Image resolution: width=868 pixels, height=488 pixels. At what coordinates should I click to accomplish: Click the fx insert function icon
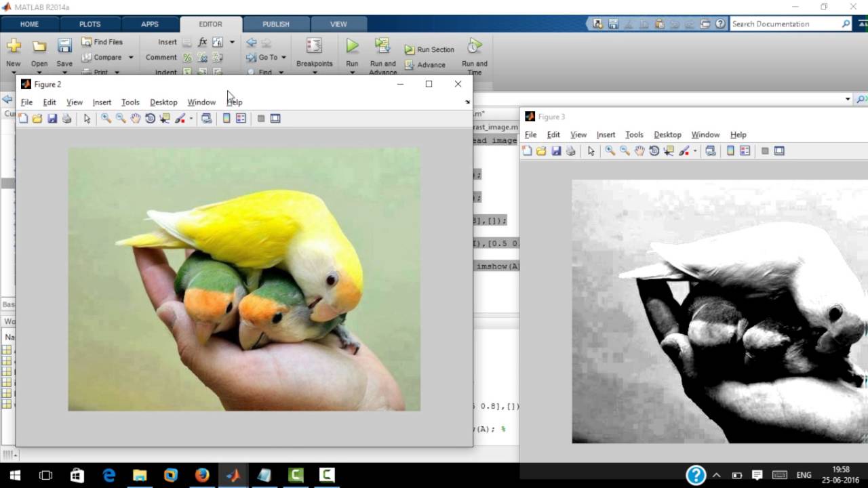click(x=202, y=42)
